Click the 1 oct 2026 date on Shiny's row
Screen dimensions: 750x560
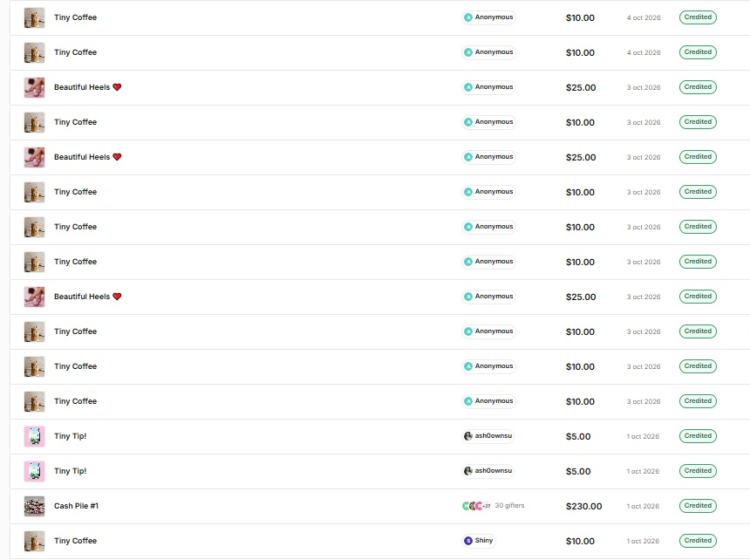[x=643, y=541]
